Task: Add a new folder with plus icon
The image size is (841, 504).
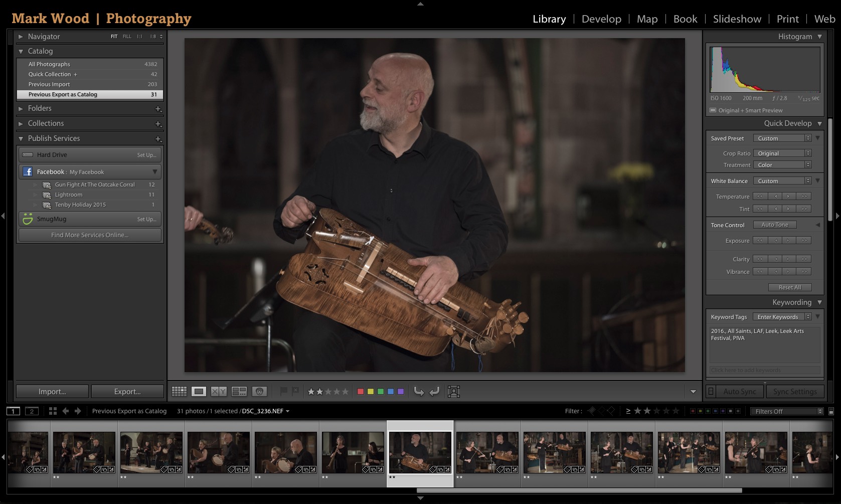Action: [158, 109]
